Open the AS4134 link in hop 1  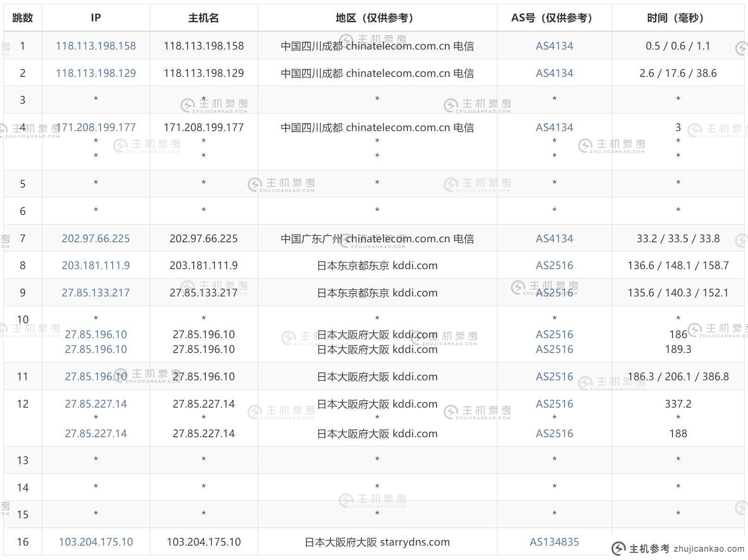coord(554,46)
